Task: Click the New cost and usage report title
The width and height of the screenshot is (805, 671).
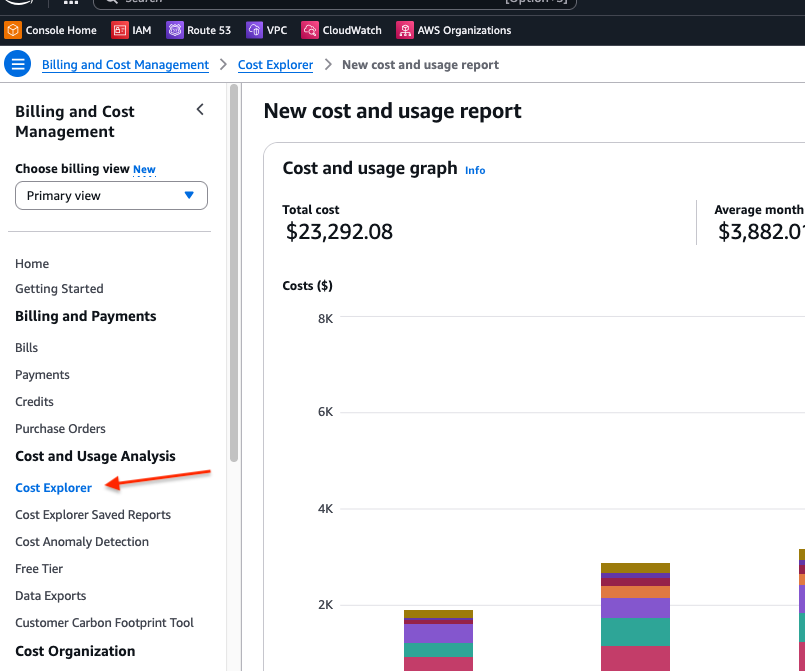Action: point(393,111)
